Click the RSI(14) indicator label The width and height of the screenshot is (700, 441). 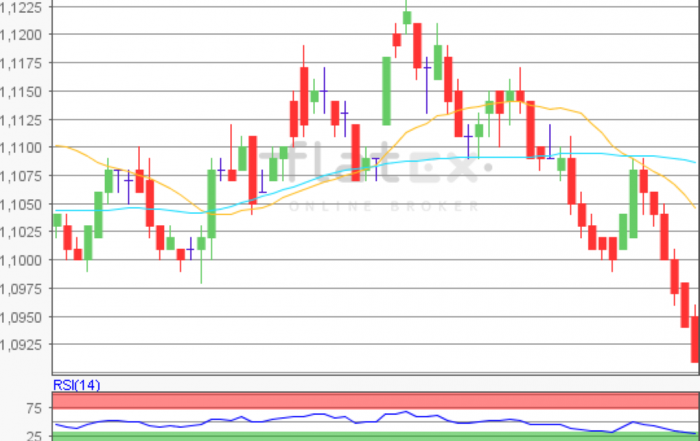[76, 385]
